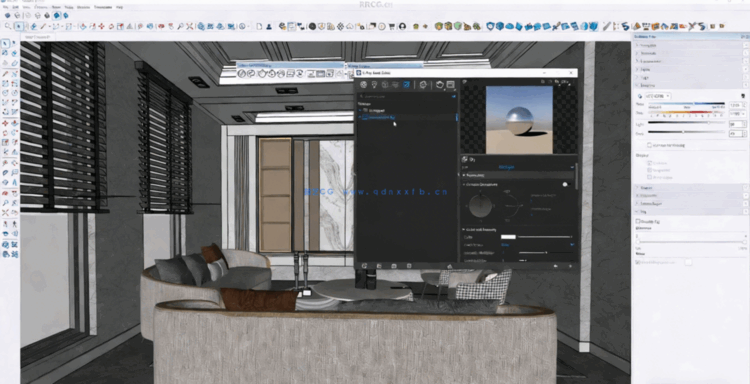Switch to Textures tab in Asset Editor
This screenshot has height=384, width=750.
406,85
